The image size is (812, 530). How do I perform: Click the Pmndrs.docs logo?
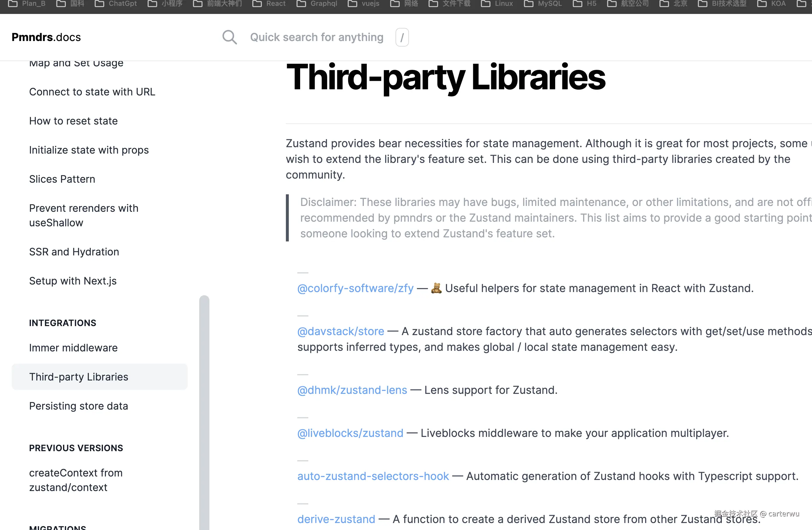coord(46,37)
